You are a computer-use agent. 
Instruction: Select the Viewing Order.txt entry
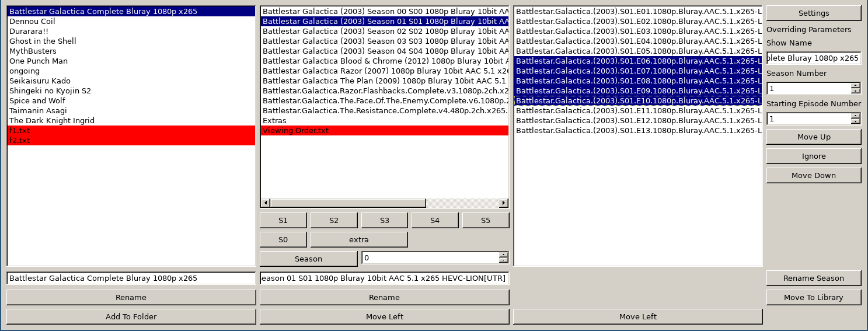(385, 130)
